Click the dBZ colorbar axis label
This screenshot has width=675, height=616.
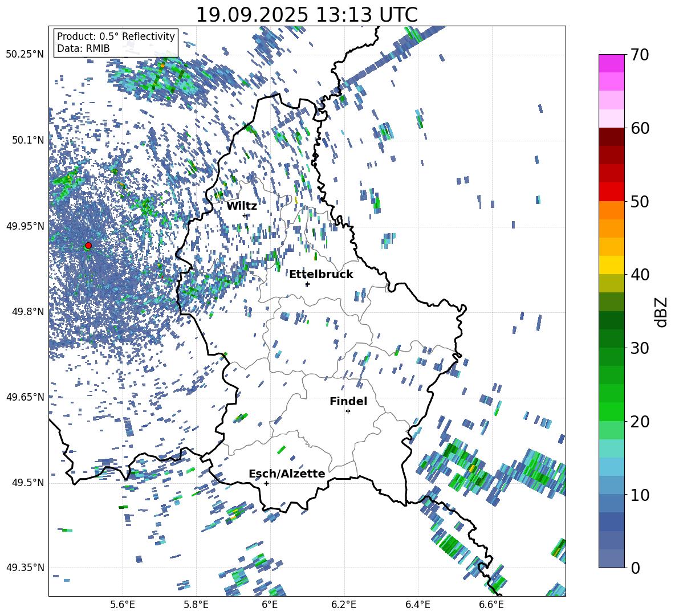[662, 312]
